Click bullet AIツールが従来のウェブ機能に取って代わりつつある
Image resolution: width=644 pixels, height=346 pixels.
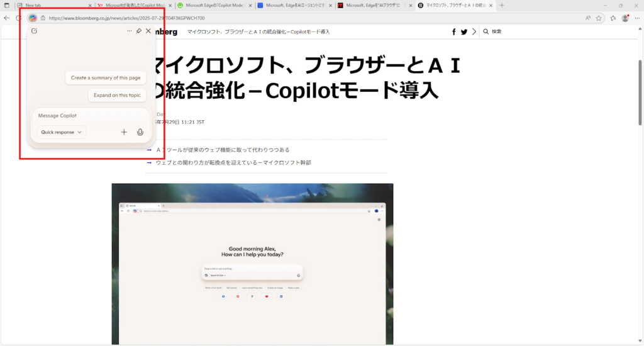coord(223,150)
